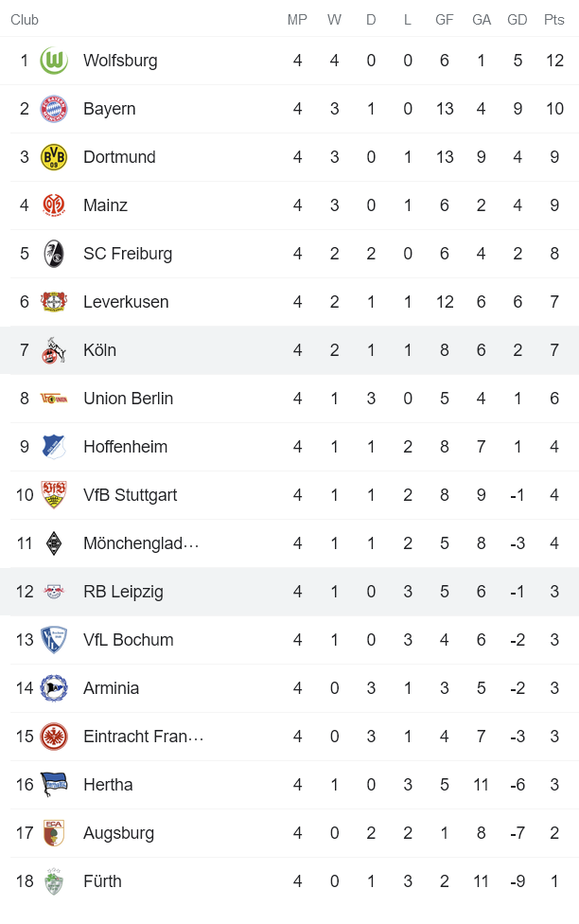Click the Wolfsburg club crest
Viewport: 579px width, 924px height.
[x=55, y=60]
